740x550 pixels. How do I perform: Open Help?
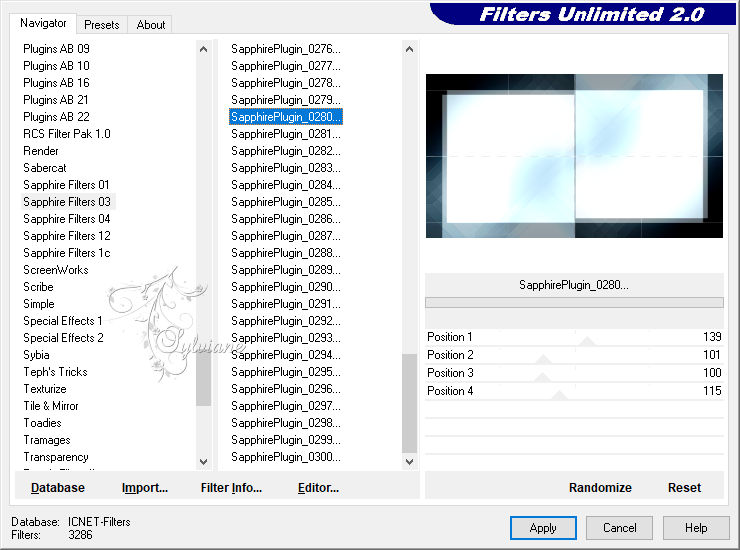[x=696, y=528]
